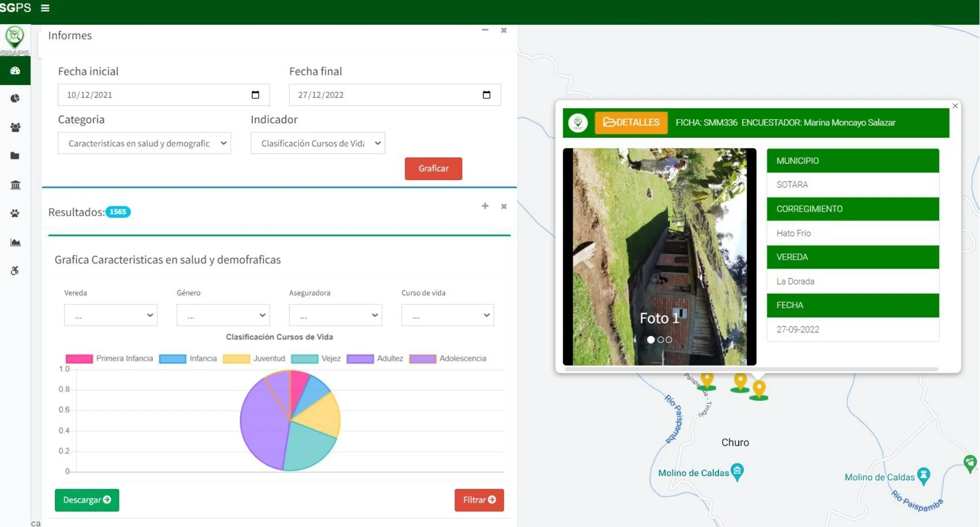Click the Graficar button
The width and height of the screenshot is (980, 527).
pyautogui.click(x=433, y=168)
